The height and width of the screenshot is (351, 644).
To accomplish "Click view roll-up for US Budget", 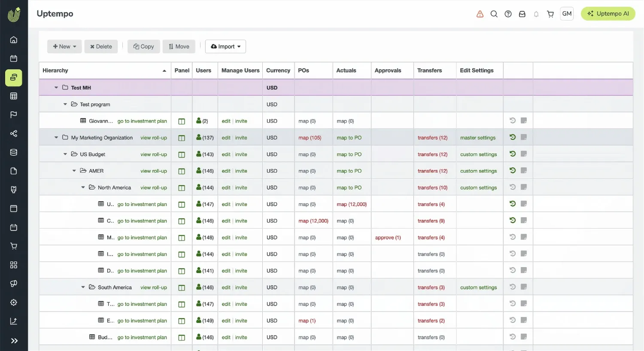I will coord(154,154).
